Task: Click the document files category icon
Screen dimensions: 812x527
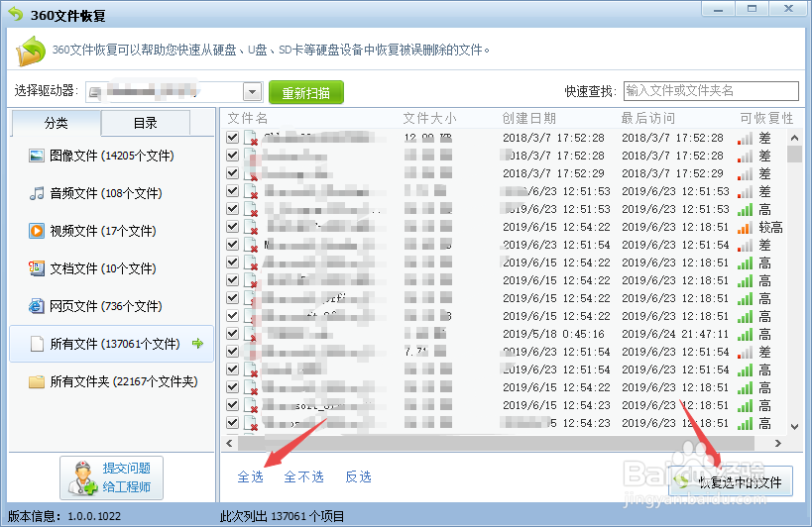Action: tap(37, 268)
